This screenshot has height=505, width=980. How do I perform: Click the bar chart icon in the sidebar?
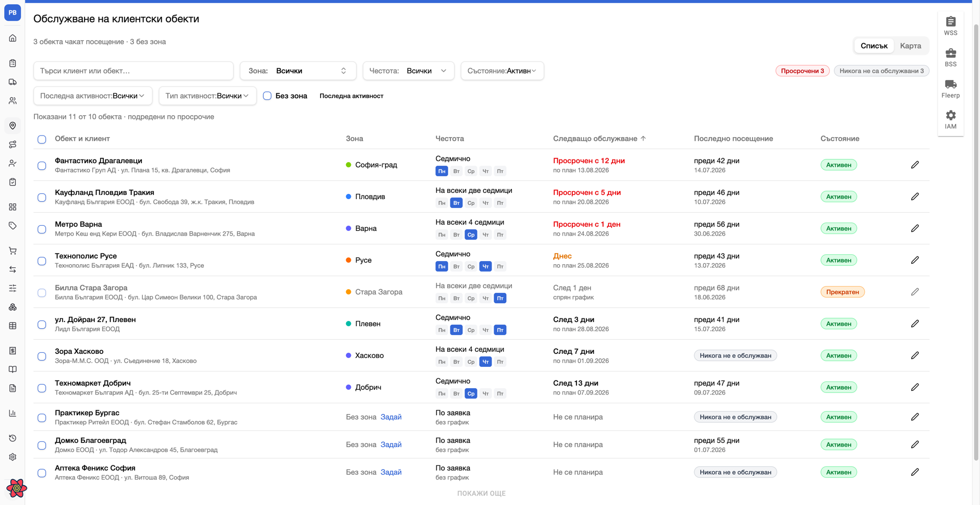pos(13,413)
